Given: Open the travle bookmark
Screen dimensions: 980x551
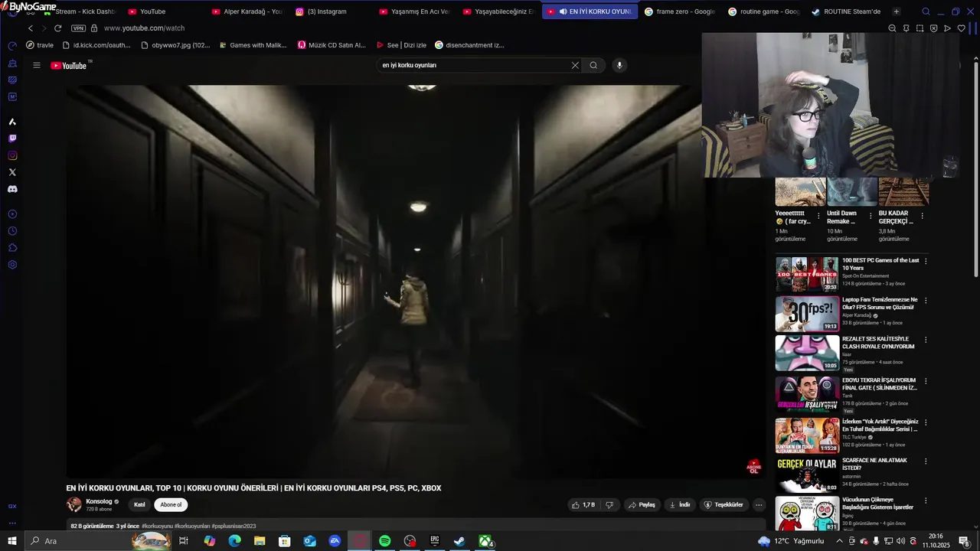Looking at the screenshot, I should (40, 45).
